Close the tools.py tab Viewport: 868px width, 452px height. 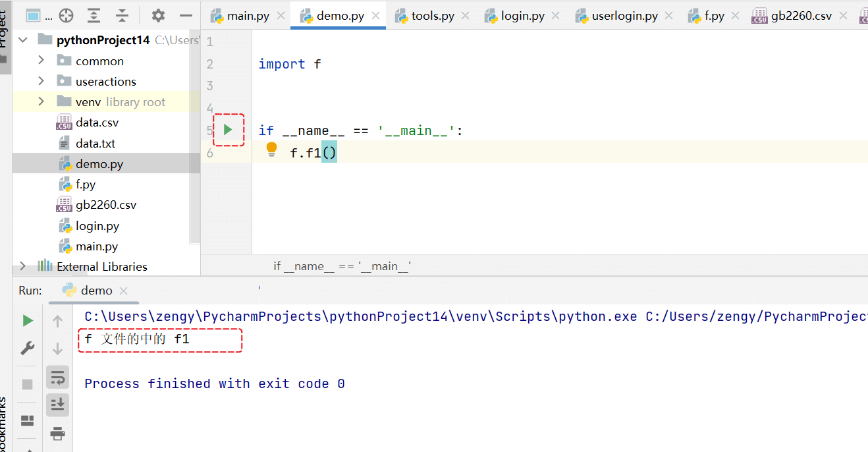tap(466, 16)
